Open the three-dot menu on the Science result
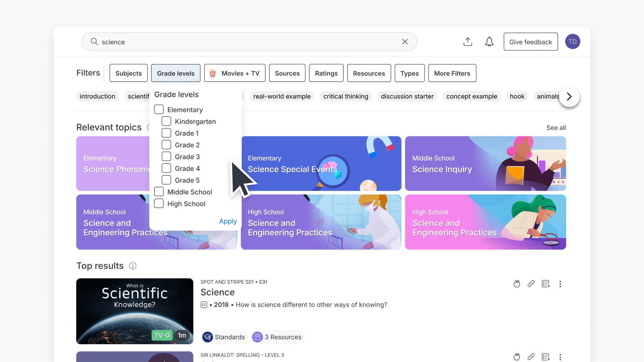The height and width of the screenshot is (362, 644). point(560,284)
